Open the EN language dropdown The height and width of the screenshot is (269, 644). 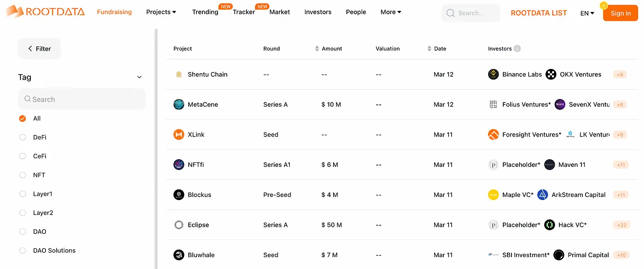[587, 13]
